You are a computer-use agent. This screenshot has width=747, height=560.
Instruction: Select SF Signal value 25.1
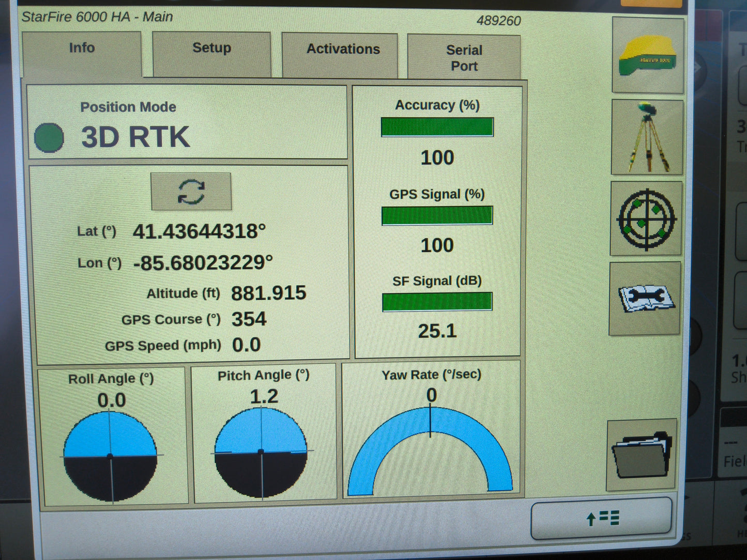click(437, 331)
